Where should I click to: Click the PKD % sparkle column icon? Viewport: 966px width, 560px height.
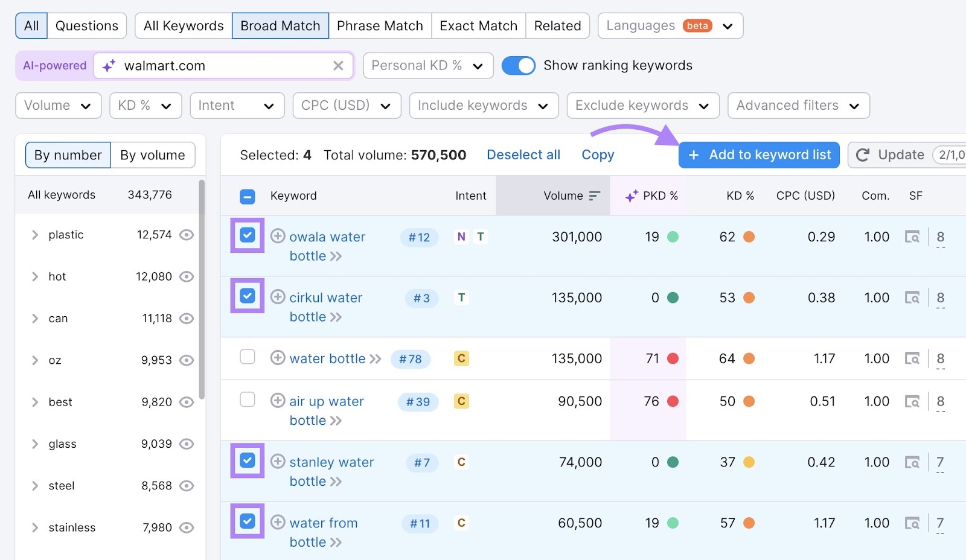click(632, 196)
